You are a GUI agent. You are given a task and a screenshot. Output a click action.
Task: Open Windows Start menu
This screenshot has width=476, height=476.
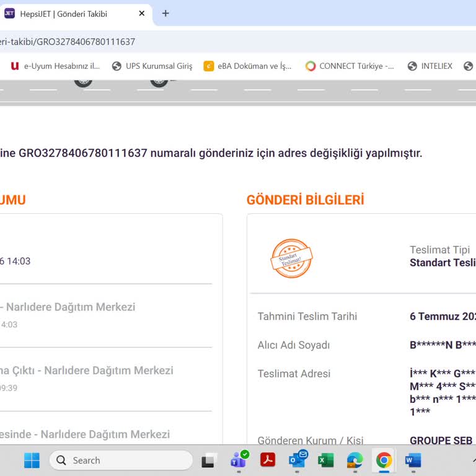click(x=32, y=461)
